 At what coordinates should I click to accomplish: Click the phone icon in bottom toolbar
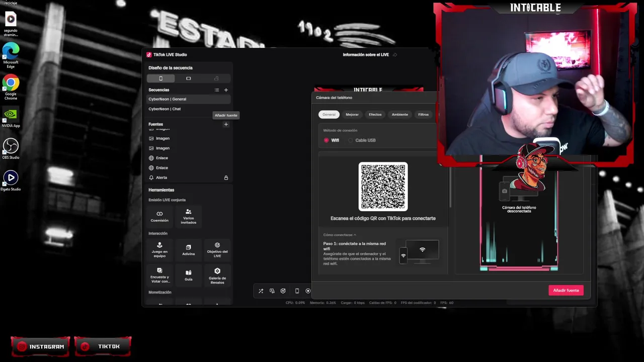click(297, 291)
